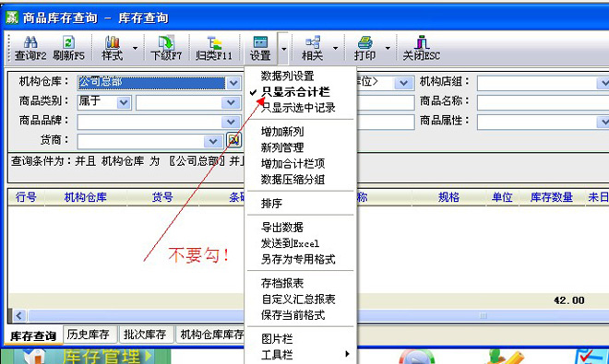Screen dimensions: 609x364
Task: Click the 关闭ESC exit icon
Action: coord(422,41)
